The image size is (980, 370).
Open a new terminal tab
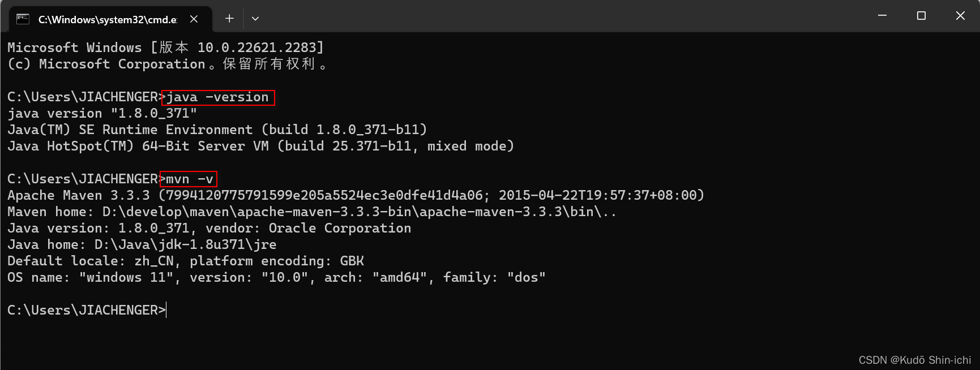pyautogui.click(x=229, y=19)
